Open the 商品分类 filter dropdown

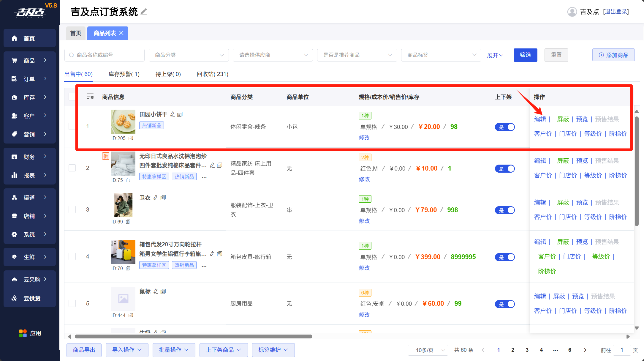[189, 55]
